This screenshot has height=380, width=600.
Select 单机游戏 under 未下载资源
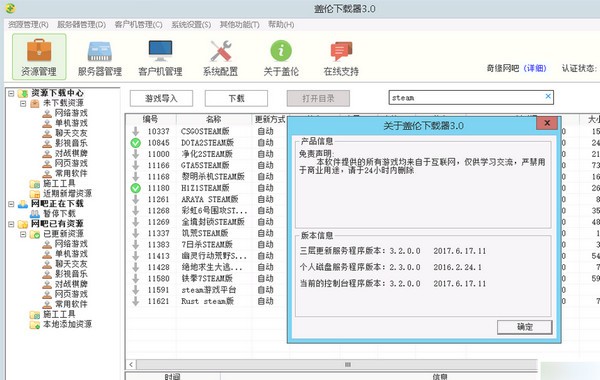pos(71,123)
